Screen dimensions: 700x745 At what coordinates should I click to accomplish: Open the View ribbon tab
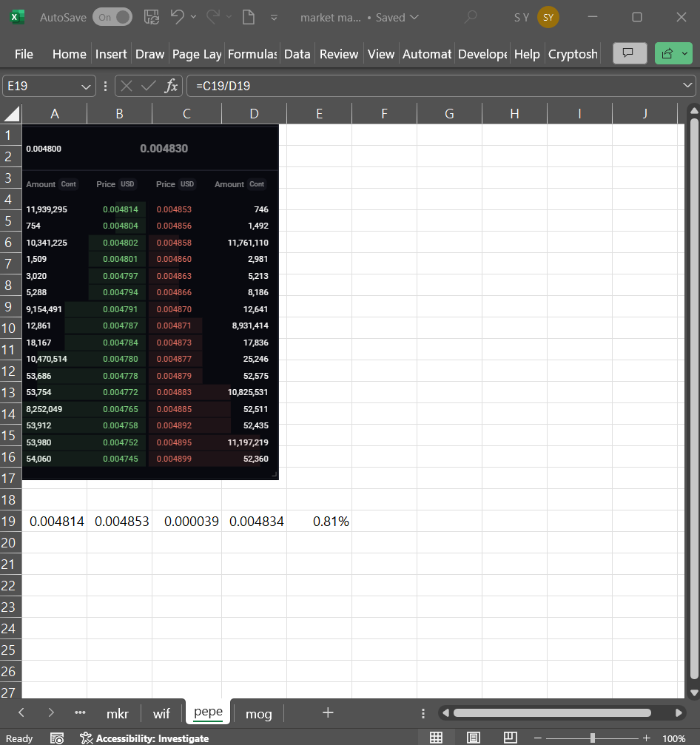click(380, 54)
